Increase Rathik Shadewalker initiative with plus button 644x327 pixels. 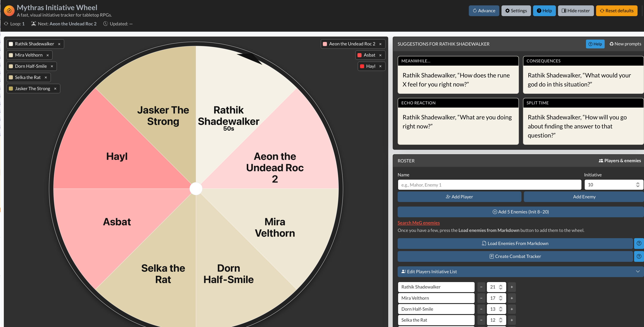coord(512,287)
